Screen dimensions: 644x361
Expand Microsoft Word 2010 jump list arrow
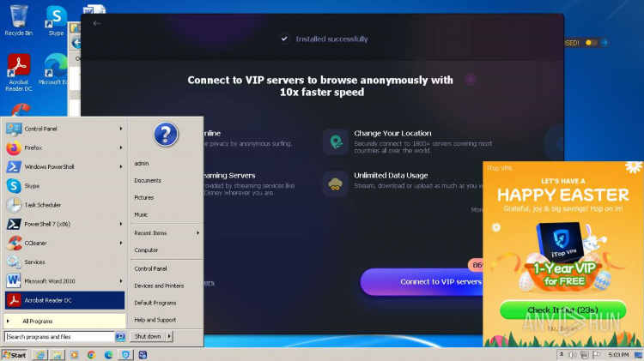(121, 281)
